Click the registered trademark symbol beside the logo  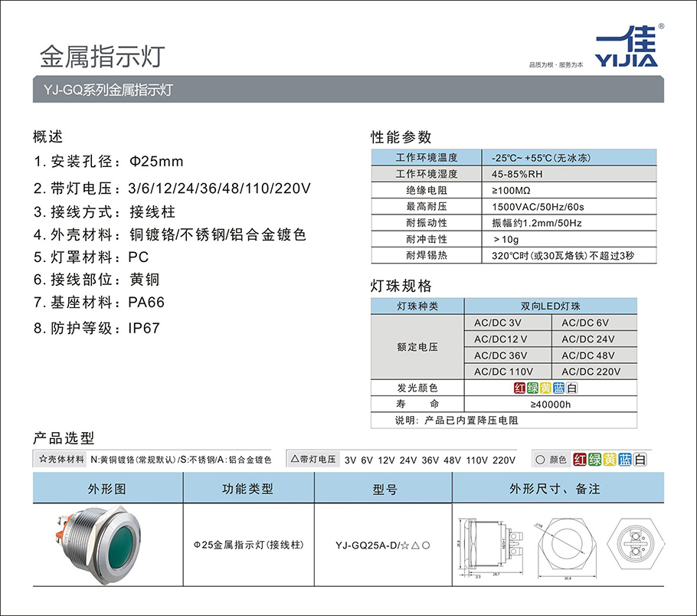pyautogui.click(x=661, y=27)
